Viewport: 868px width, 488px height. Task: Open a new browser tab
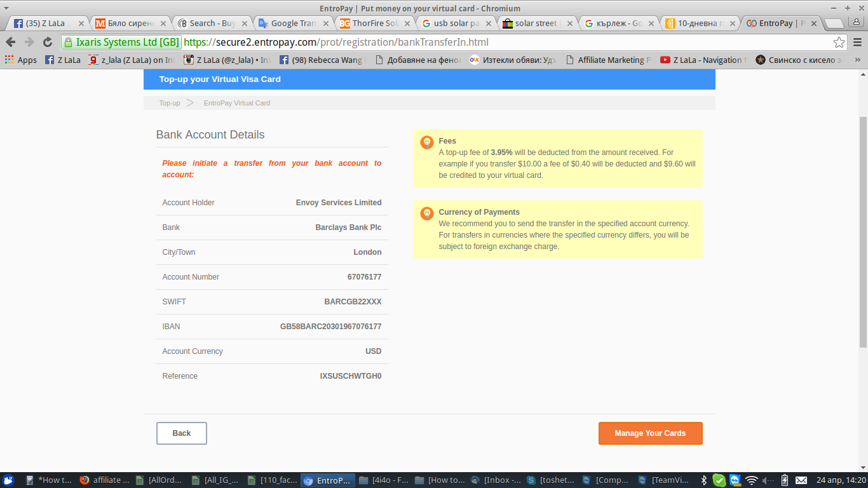tap(834, 24)
